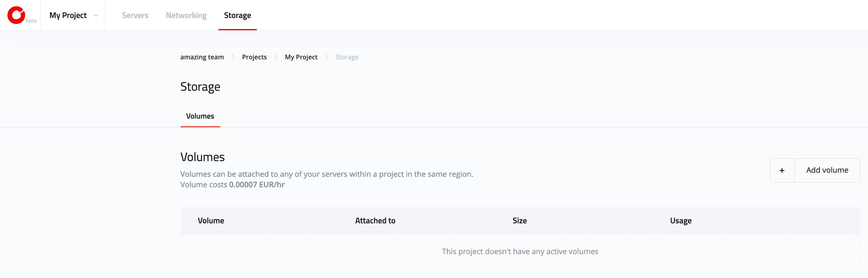Click the Add volume button
The height and width of the screenshot is (278, 868).
pos(815,170)
